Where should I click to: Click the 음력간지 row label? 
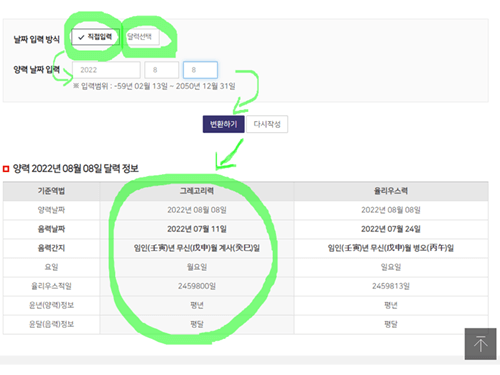51,248
